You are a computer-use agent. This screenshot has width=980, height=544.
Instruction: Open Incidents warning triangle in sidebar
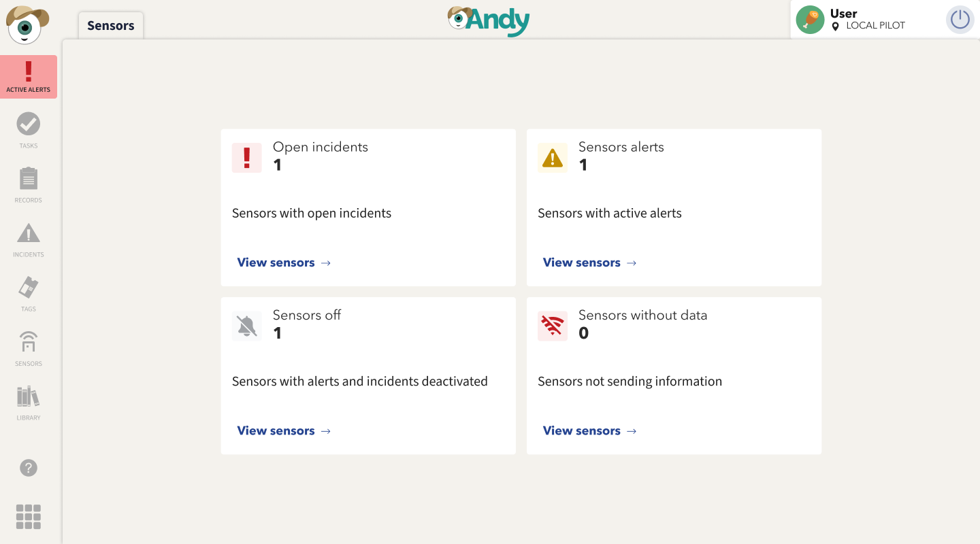pos(29,233)
